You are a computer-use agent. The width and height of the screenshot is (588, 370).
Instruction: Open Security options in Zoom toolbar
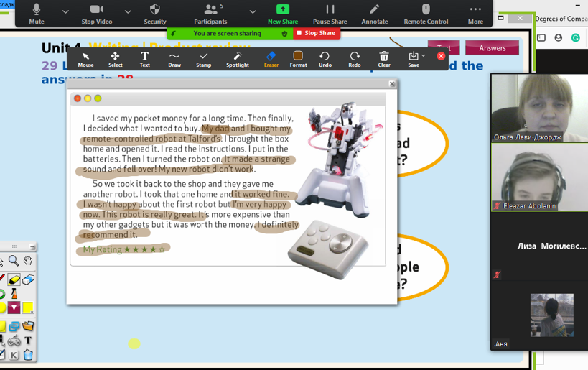point(154,13)
